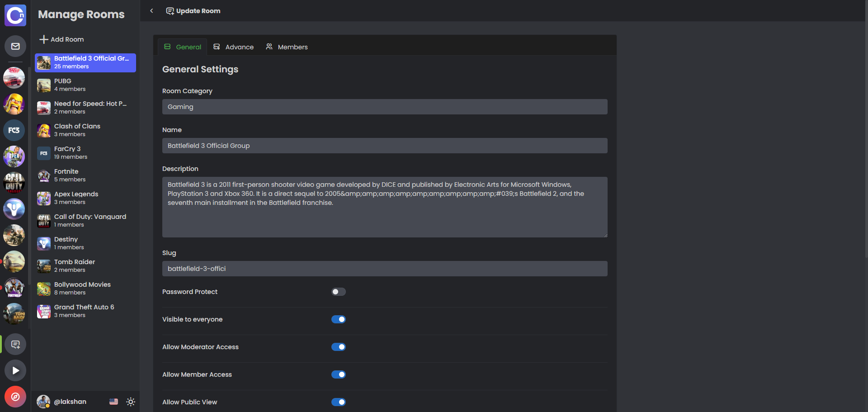Open the mail inbox icon in sidebar
Image resolution: width=868 pixels, height=412 pixels.
(x=15, y=46)
